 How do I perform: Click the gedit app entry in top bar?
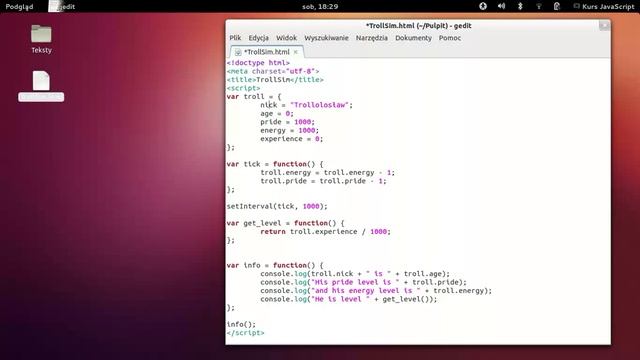(x=62, y=7)
